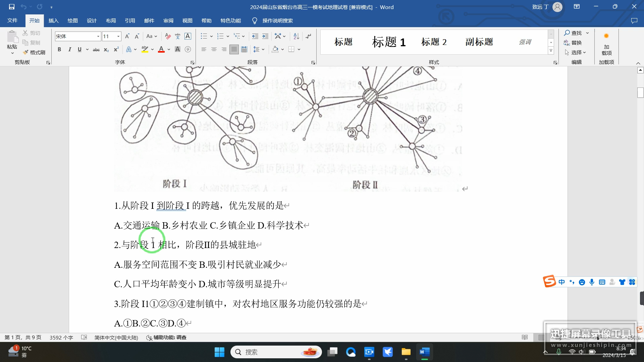Toggle Bold formatting
This screenshot has width=644, height=362.
(x=59, y=50)
